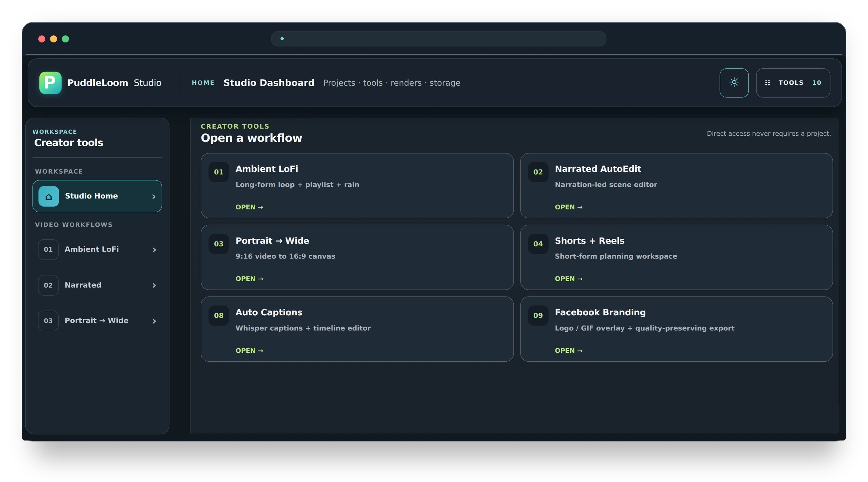
Task: Click the Auto Captions card title
Action: (269, 313)
